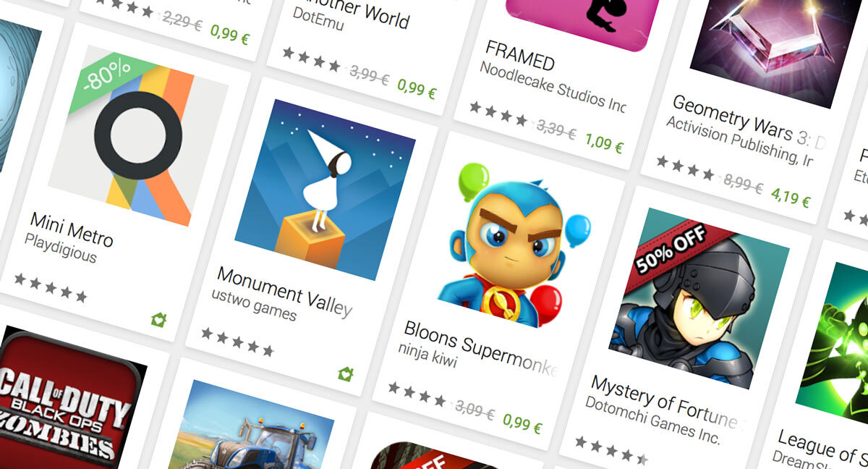
Task: Click Geometry Wars price 4,19 €
Action: 790,197
